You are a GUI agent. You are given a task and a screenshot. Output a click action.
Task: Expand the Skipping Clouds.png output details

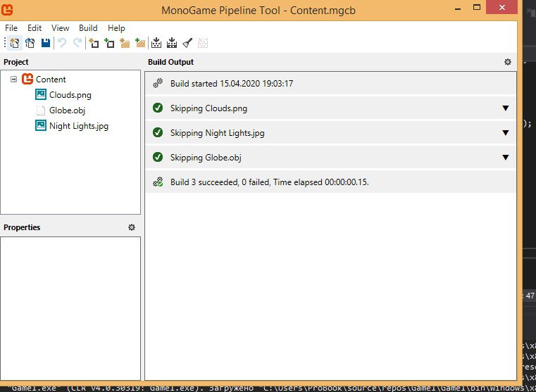(505, 108)
